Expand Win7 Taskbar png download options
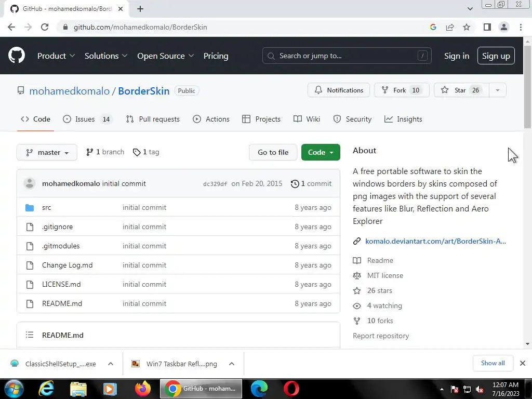This screenshot has width=532, height=399. (x=232, y=364)
